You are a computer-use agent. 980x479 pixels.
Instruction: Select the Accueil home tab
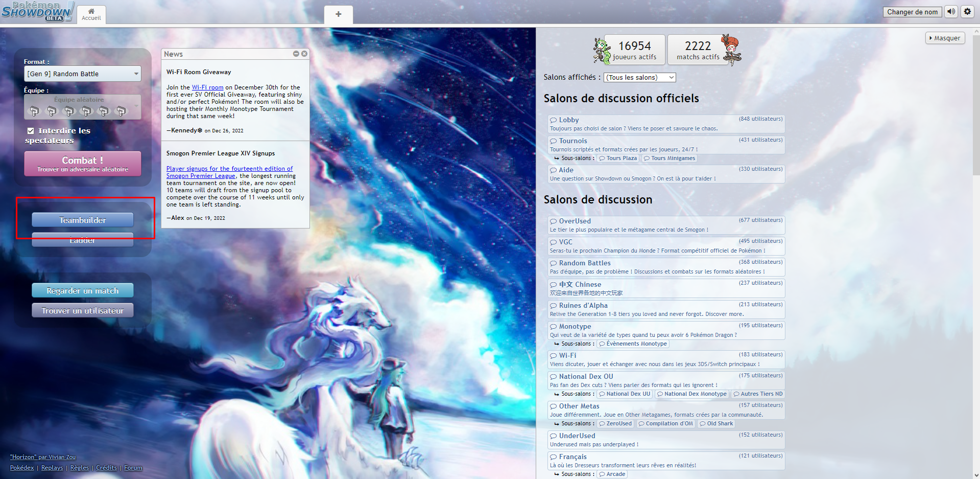(91, 14)
